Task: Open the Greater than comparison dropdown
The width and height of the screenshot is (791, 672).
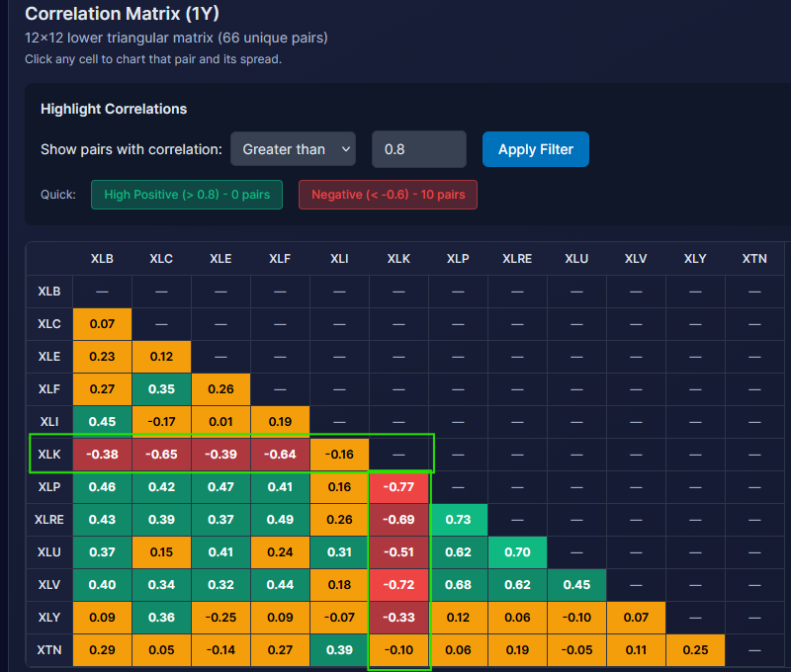Action: (293, 149)
